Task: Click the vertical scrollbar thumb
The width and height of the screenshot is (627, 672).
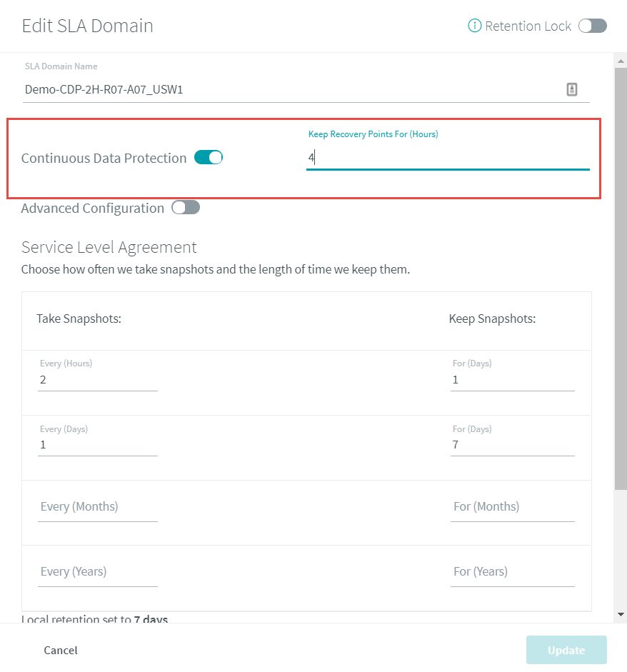Action: [621, 279]
